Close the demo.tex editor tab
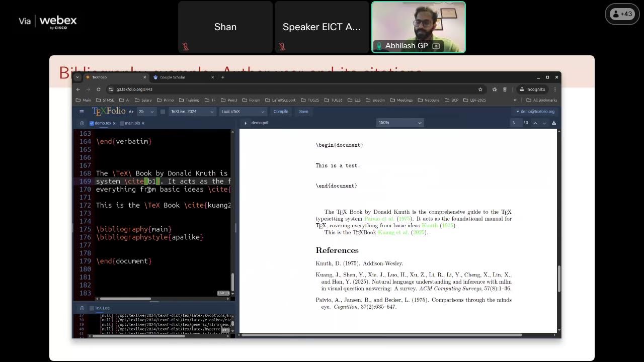 click(114, 123)
